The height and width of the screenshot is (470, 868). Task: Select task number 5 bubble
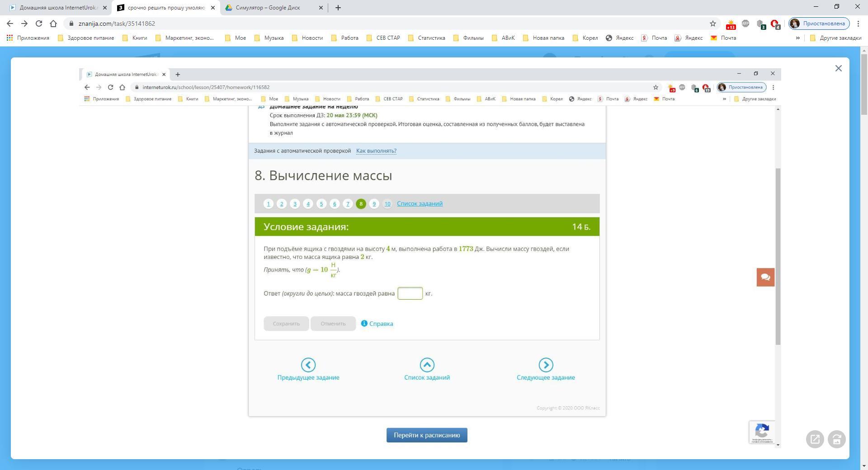pos(321,204)
